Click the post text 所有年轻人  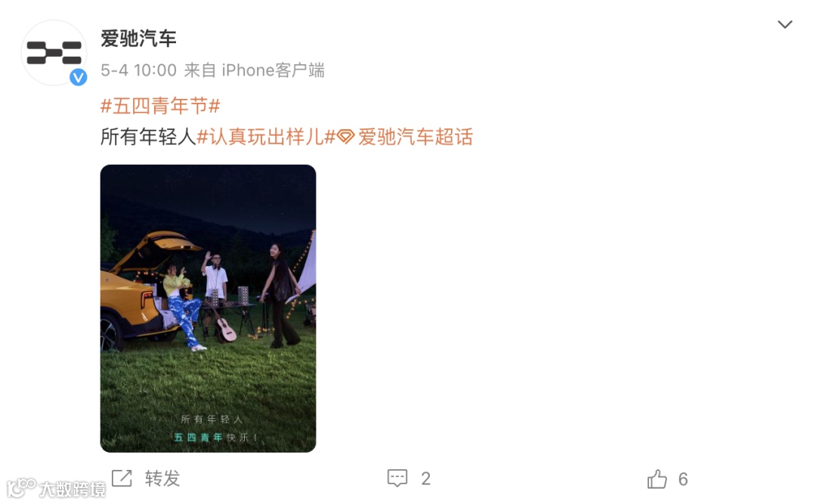[148, 137]
